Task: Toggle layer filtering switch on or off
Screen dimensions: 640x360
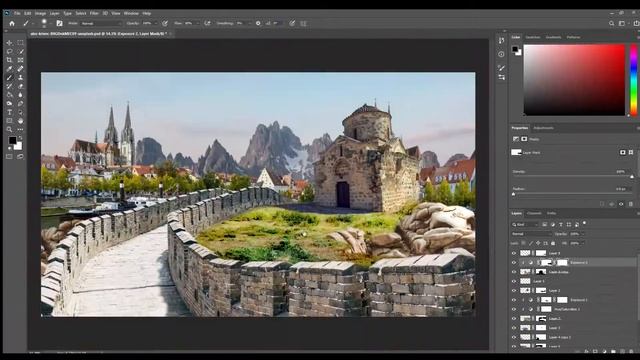Action: point(585,223)
